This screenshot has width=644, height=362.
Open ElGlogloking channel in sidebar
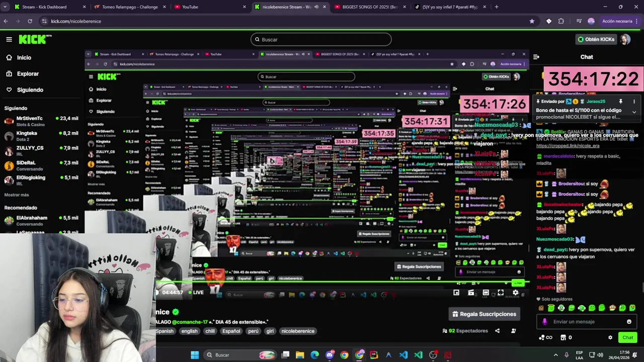pos(41,180)
